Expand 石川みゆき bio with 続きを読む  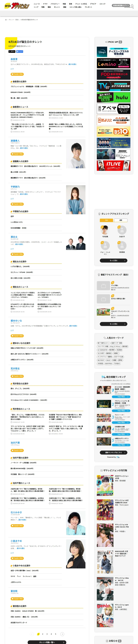tap(23, 520)
